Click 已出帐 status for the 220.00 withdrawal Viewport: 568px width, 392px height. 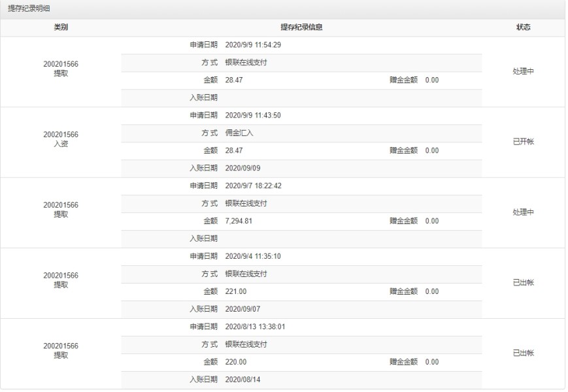(523, 353)
